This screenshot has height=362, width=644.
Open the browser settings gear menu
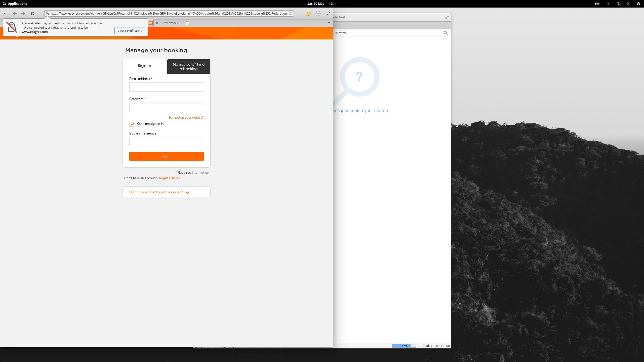point(318,14)
